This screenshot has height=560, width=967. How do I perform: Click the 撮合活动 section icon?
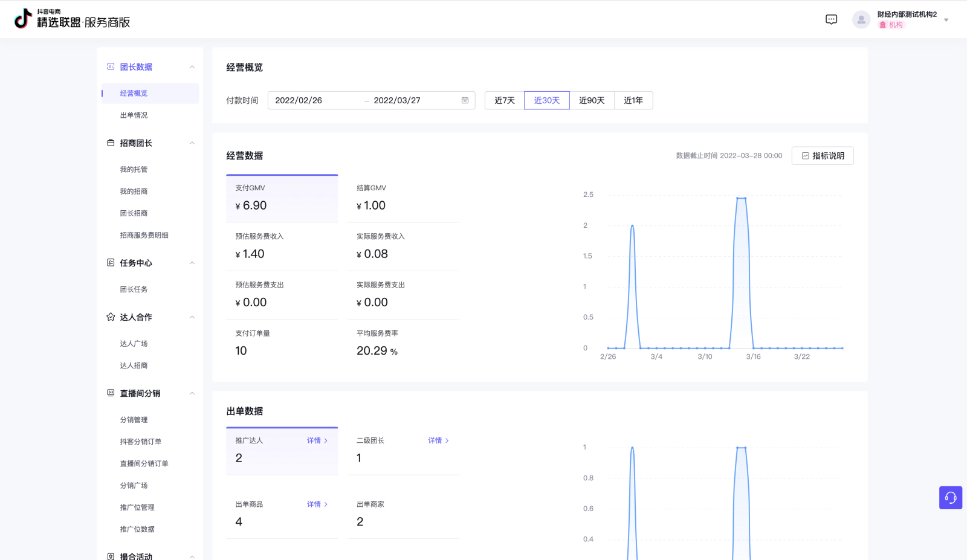pos(111,556)
